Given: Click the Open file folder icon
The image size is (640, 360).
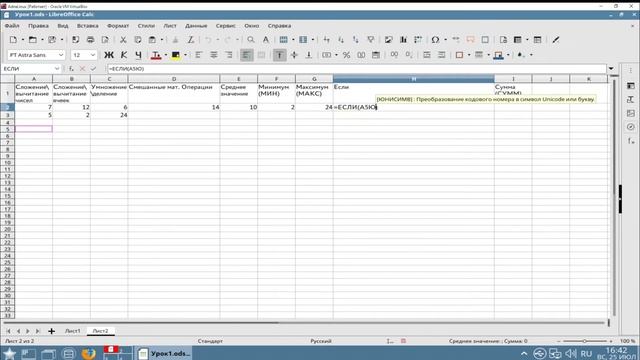Looking at the screenshot, I should [32, 40].
